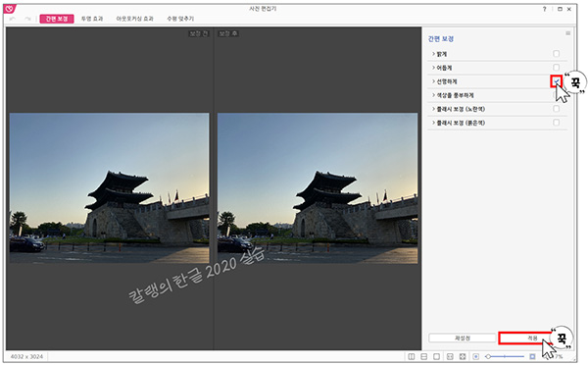Switch to the 투명 효과 tab
This screenshot has height=365, width=588.
tap(92, 19)
